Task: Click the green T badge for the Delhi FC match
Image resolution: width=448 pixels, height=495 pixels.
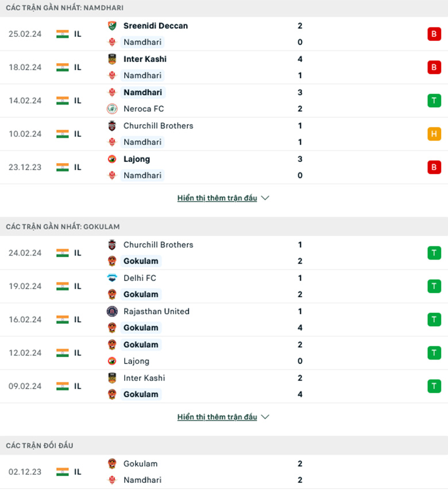Action: [x=434, y=286]
